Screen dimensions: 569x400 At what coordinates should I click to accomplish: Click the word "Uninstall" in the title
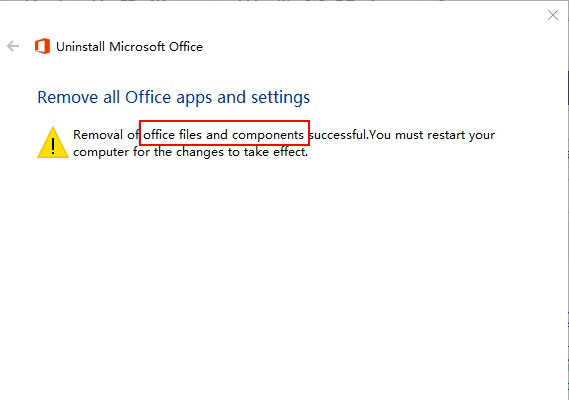(81, 47)
